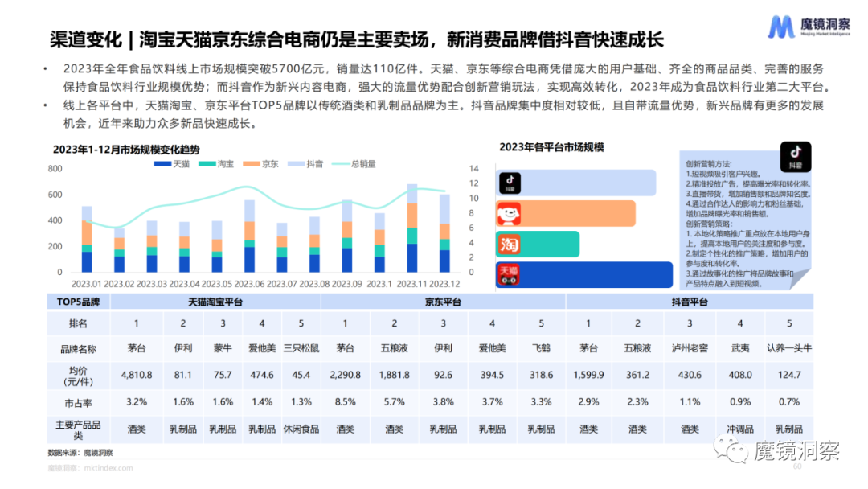Click the 474.6 average price cell
868x489 pixels.
262,375
